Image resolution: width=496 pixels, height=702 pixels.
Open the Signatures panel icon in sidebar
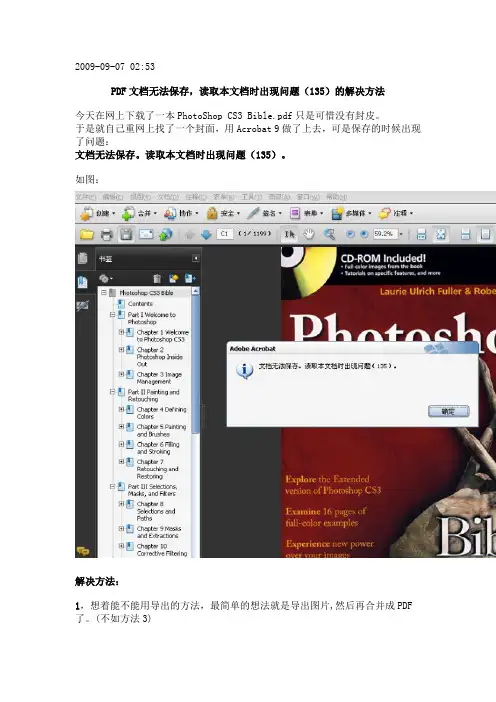[83, 306]
